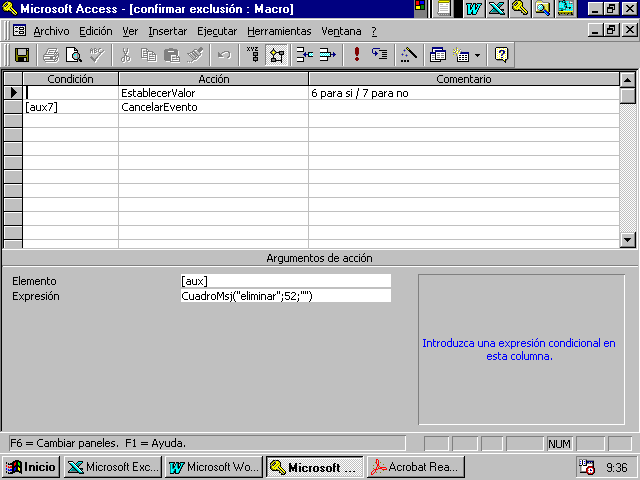The height and width of the screenshot is (480, 640).
Task: Open the Office Assistant help icon
Action: 501,55
